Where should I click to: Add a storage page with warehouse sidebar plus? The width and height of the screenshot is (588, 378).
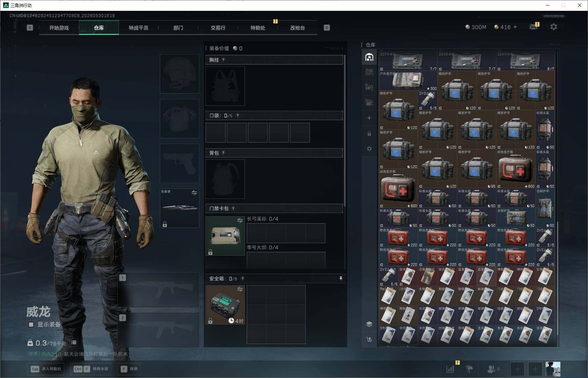(x=369, y=118)
